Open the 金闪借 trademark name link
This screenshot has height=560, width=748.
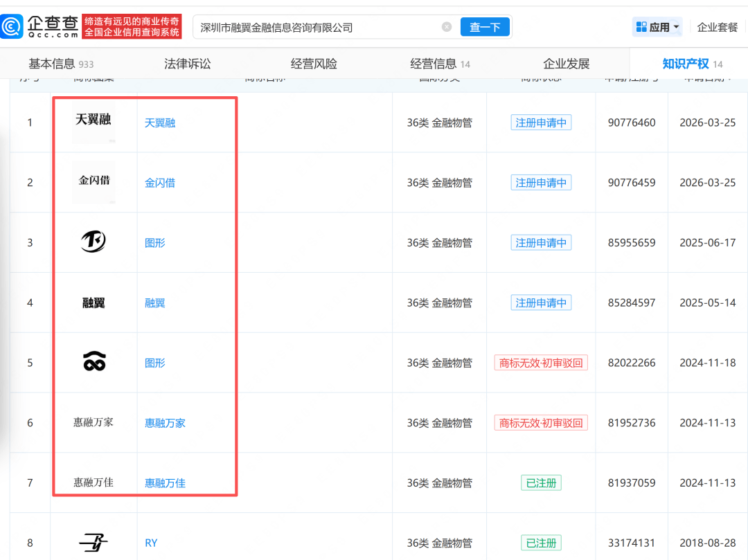pyautogui.click(x=160, y=183)
